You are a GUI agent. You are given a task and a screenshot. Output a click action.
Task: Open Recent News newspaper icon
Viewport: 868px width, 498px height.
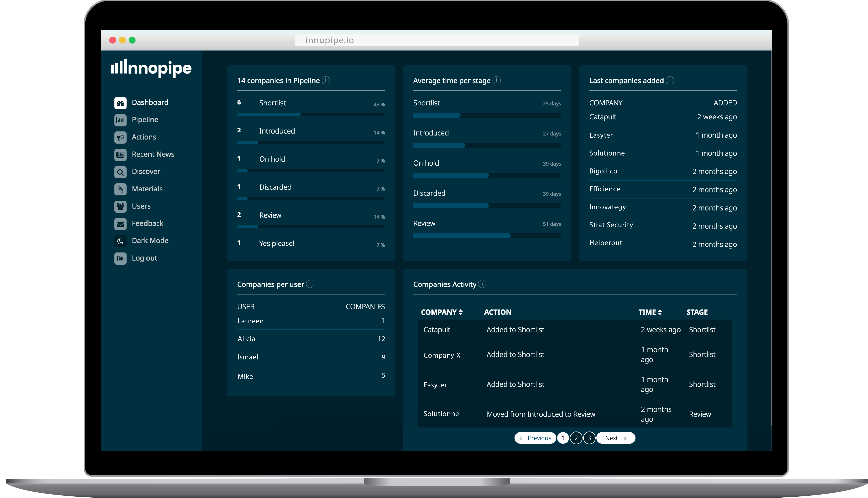(x=120, y=155)
